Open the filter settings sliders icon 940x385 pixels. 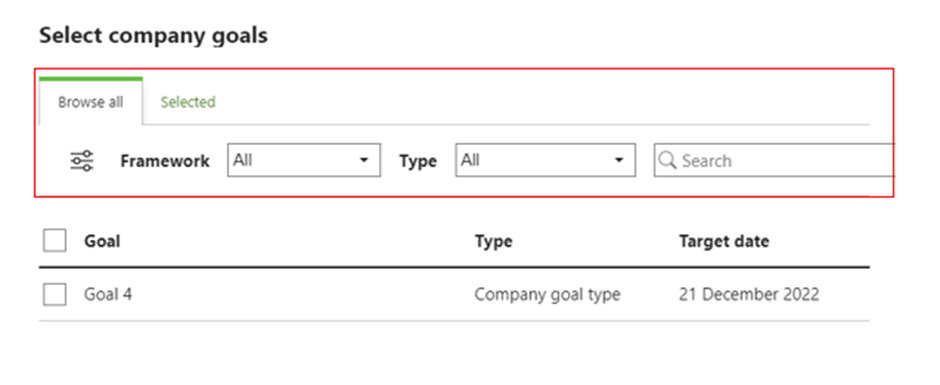pos(82,161)
